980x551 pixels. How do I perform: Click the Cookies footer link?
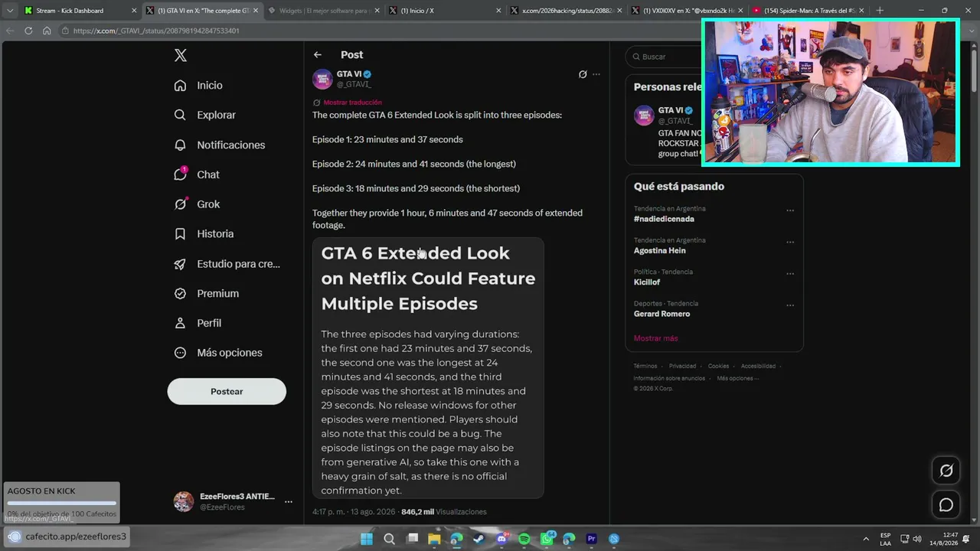718,366
